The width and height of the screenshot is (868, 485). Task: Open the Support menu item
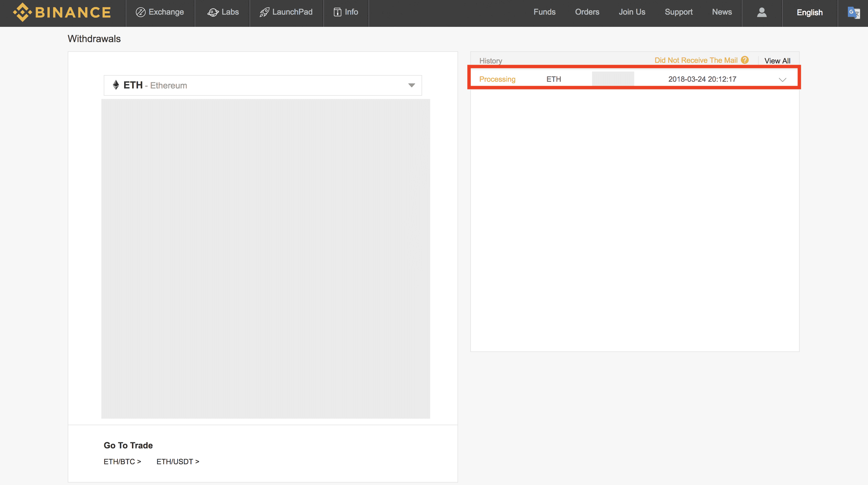point(678,12)
